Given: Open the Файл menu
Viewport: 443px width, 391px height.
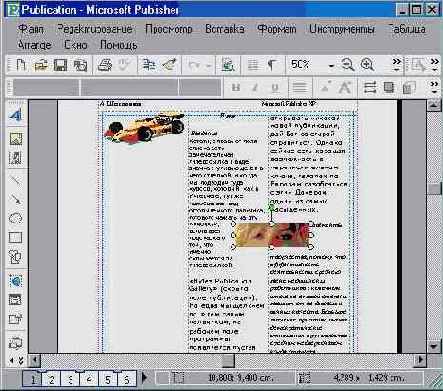Looking at the screenshot, I should point(31,29).
